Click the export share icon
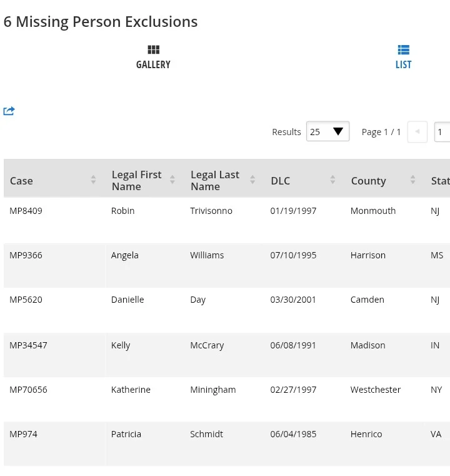Screen dimensions: 450x476 coord(9,111)
